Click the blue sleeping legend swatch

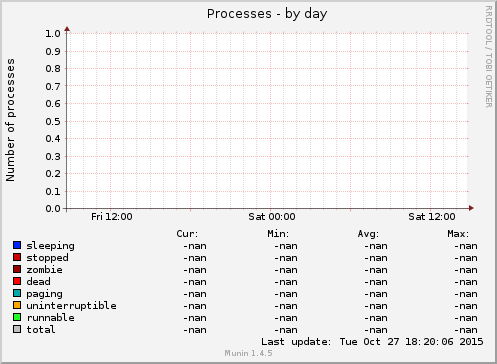click(17, 245)
